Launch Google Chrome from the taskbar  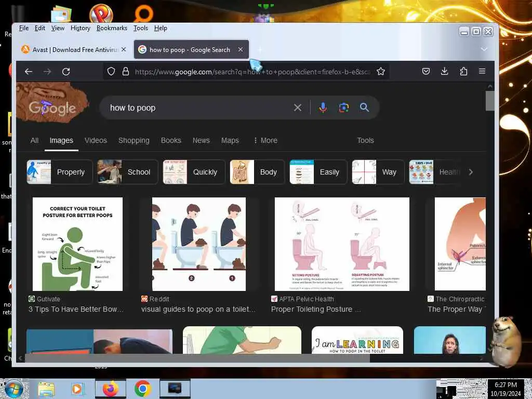[142, 389]
